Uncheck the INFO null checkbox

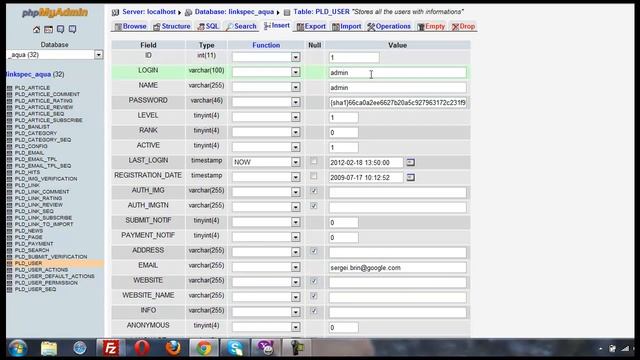click(313, 311)
